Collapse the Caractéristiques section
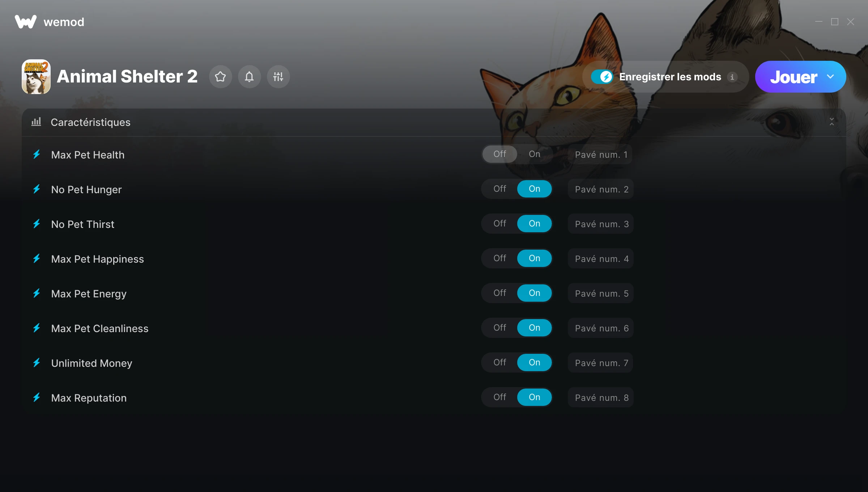Image resolution: width=868 pixels, height=492 pixels. coord(832,122)
